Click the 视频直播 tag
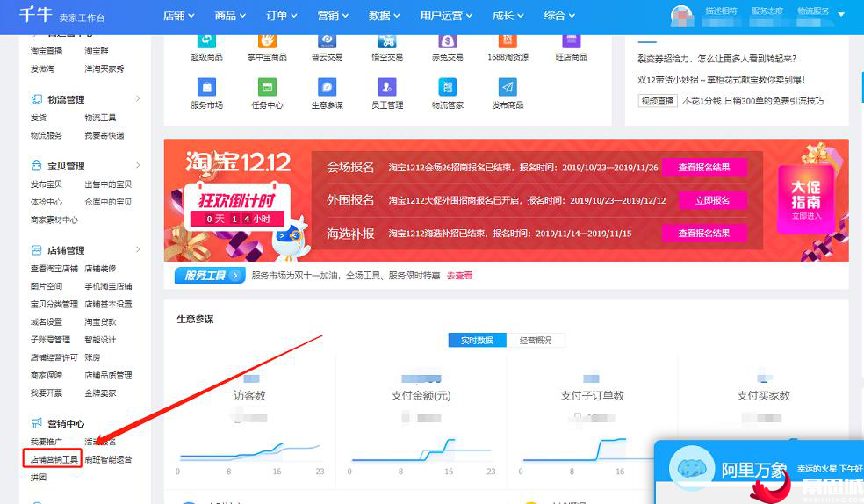Screen dimensions: 864x504 658,101
